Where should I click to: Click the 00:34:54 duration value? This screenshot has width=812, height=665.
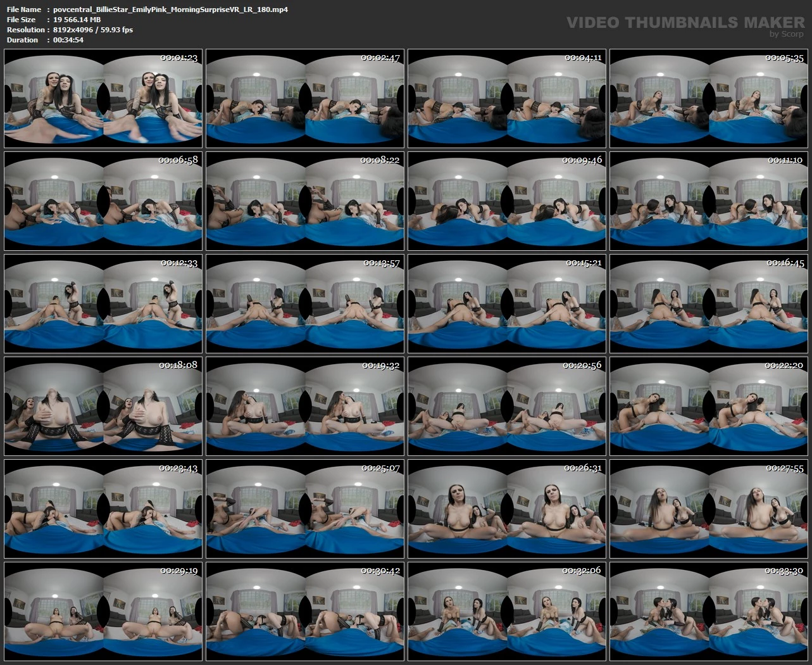click(x=68, y=40)
